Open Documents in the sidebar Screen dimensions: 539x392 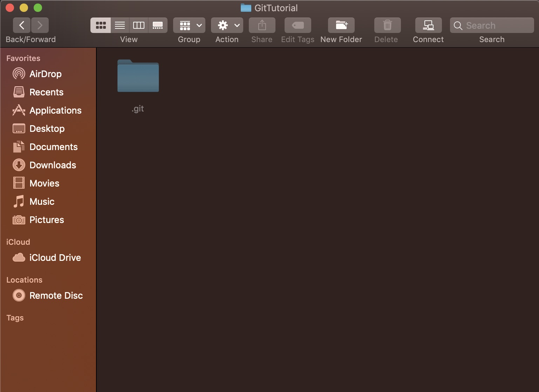point(48,147)
